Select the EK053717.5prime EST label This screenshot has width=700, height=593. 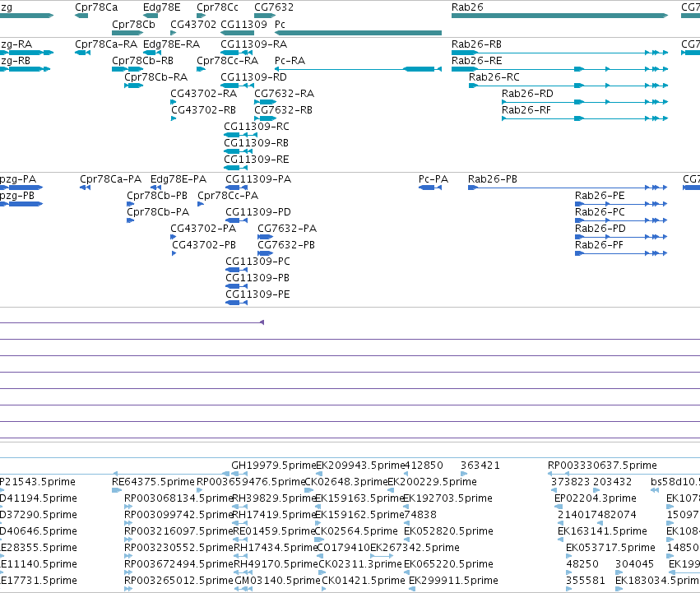pyautogui.click(x=610, y=548)
